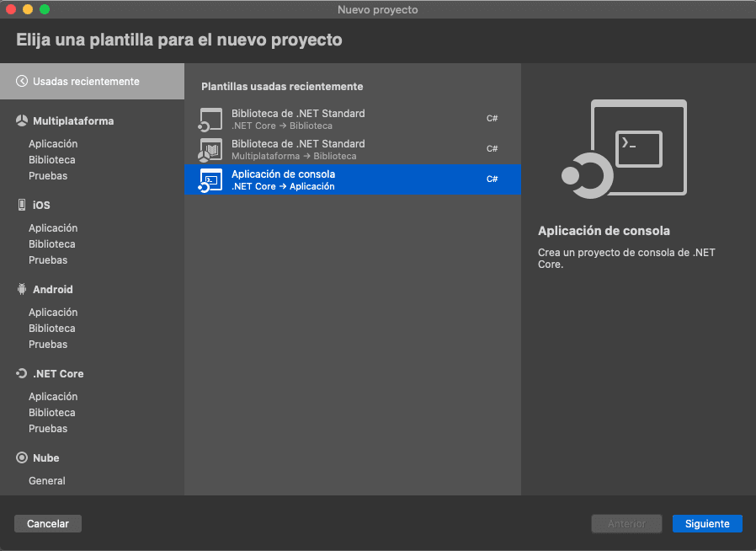Click the Android robot icon in sidebar
This screenshot has height=551, width=756.
click(22, 290)
